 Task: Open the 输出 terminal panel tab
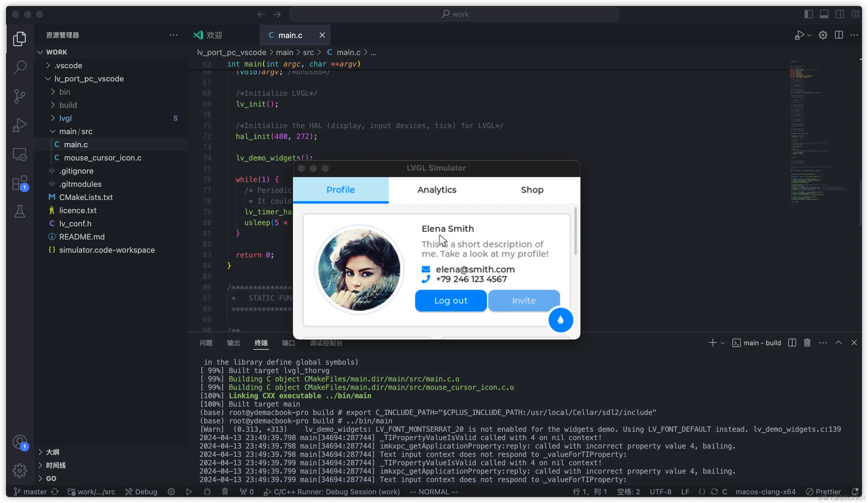[x=233, y=343]
